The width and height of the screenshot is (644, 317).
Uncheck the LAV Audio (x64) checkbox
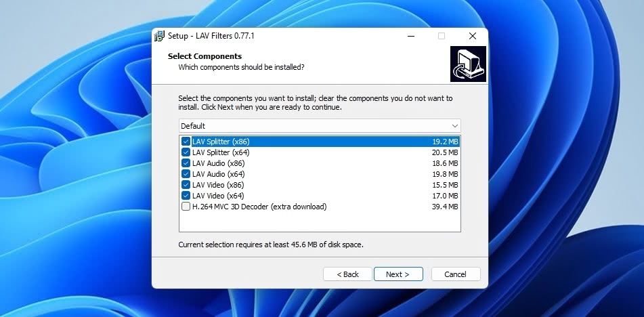pyautogui.click(x=186, y=174)
